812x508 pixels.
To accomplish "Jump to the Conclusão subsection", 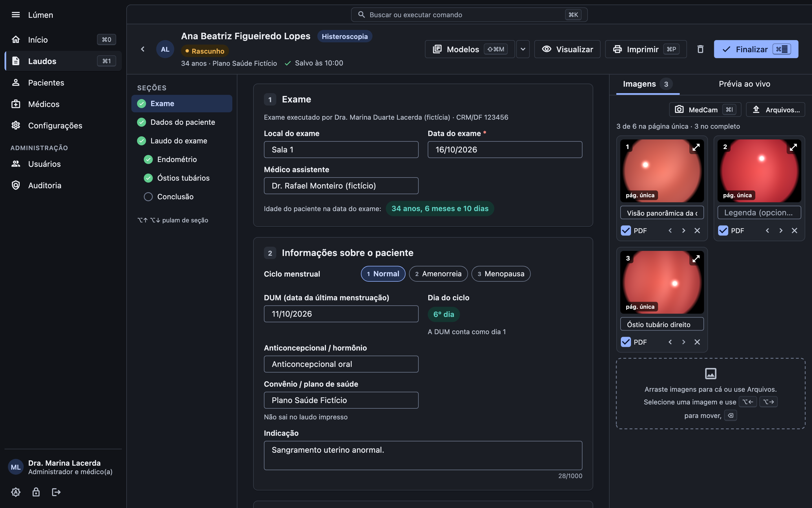I will [185, 197].
